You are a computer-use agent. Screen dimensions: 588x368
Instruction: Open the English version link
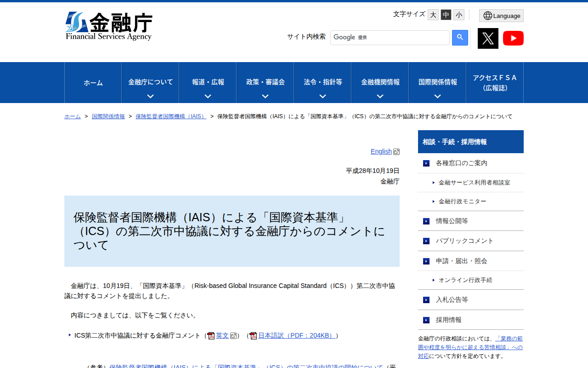[x=381, y=151]
